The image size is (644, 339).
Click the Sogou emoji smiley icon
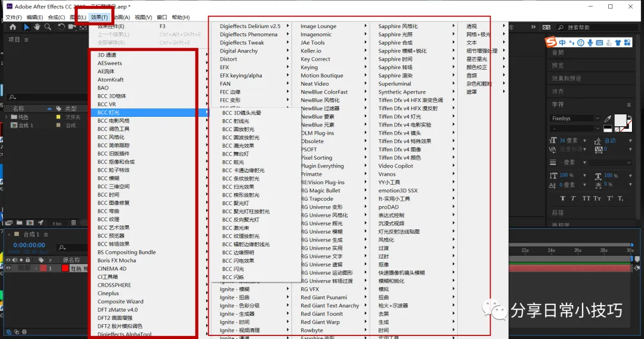click(x=581, y=43)
